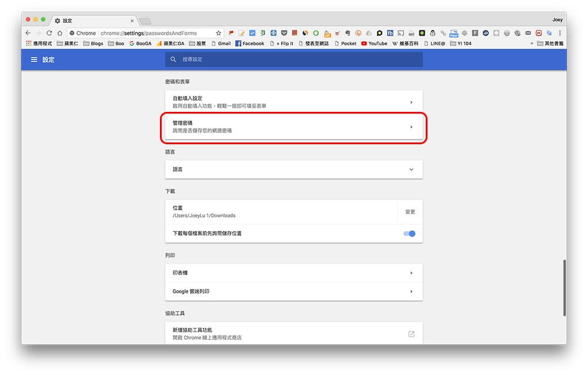Open the notepad-with-pencil extension icon

pos(242,33)
